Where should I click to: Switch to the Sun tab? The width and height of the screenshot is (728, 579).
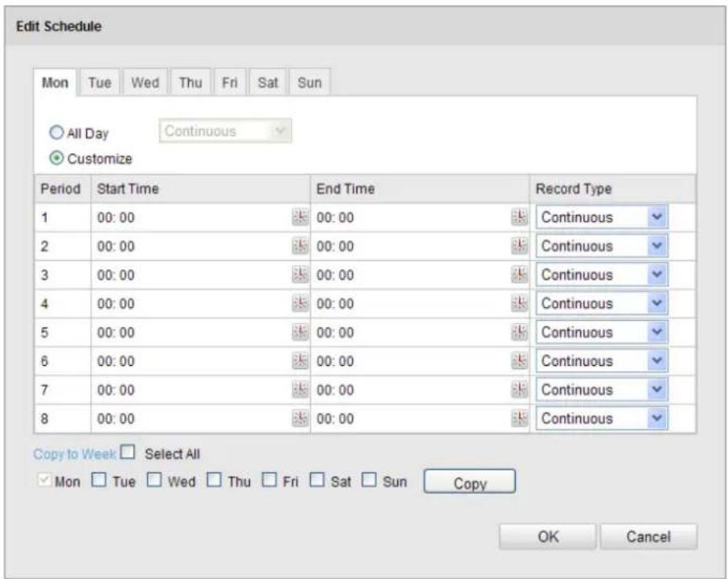[309, 82]
